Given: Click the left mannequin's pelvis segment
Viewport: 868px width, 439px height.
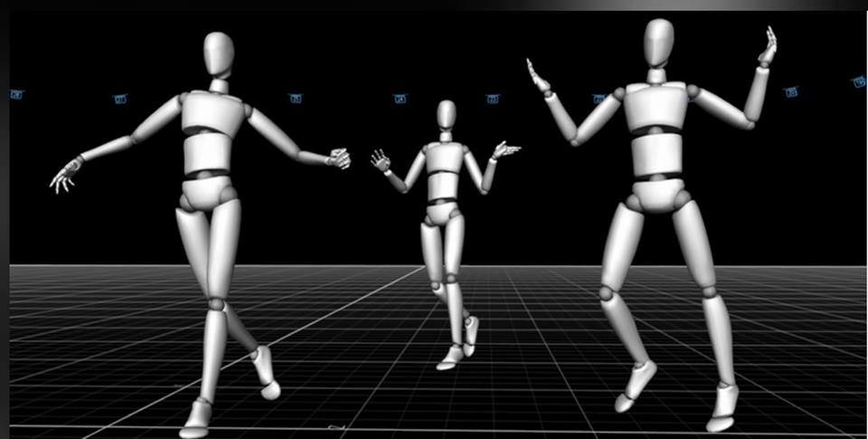Looking at the screenshot, I should (210, 194).
